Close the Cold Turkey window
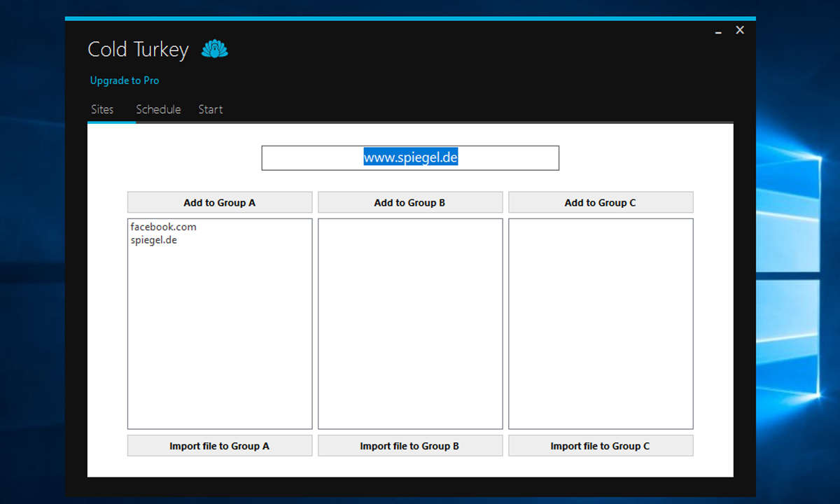 740,30
